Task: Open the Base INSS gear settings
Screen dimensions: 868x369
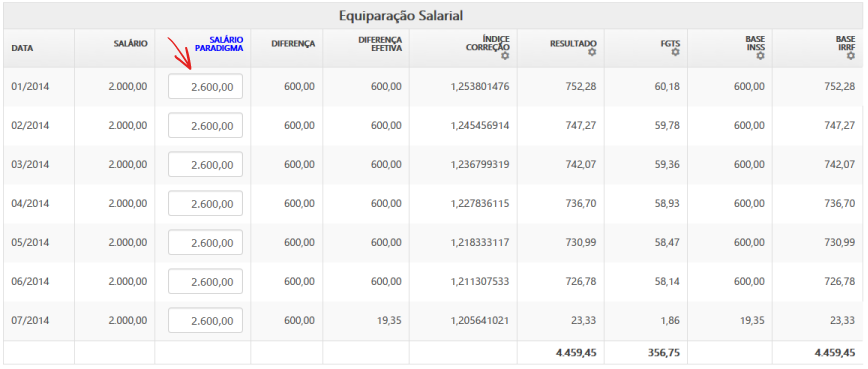Action: pos(760,56)
